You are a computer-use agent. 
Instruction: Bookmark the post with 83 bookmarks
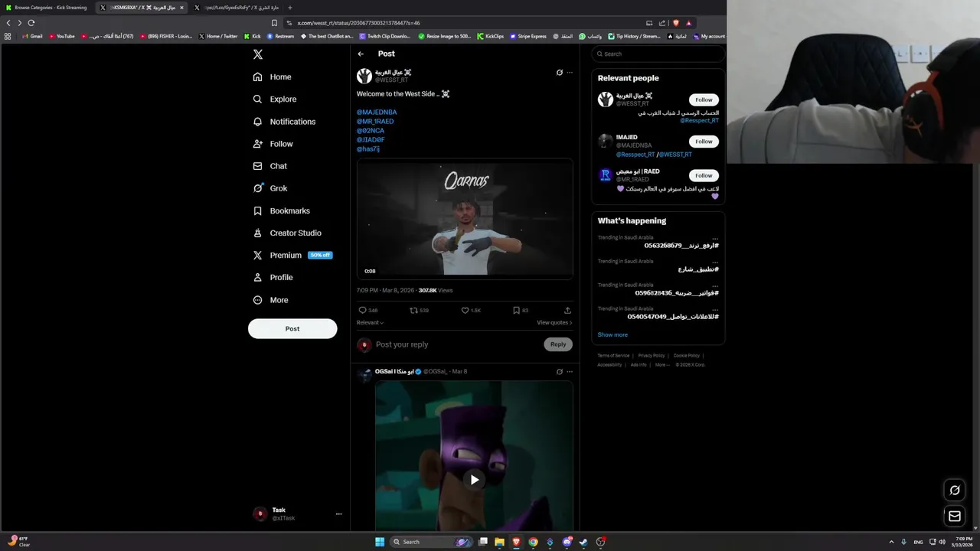pos(516,310)
